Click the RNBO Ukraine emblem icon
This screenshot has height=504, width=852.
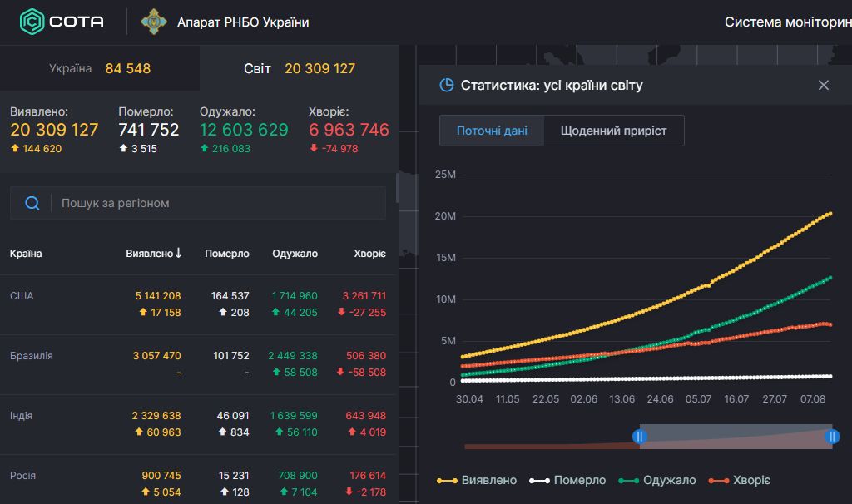click(x=153, y=22)
